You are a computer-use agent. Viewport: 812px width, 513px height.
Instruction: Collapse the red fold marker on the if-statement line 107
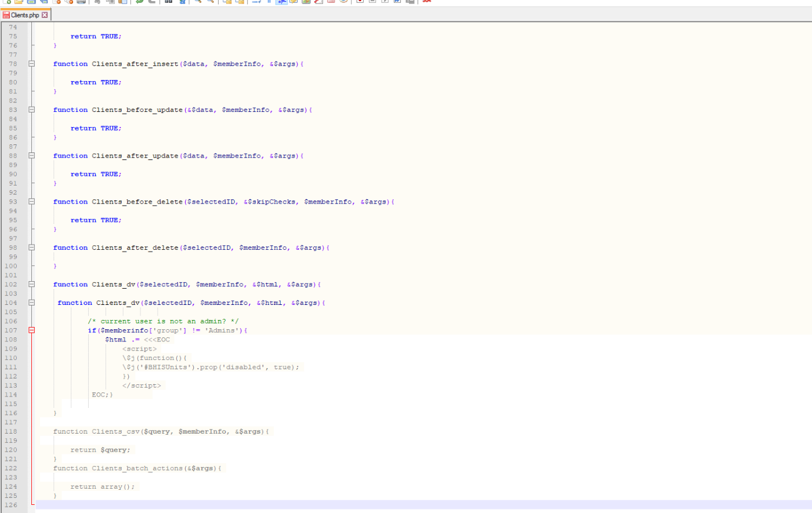point(32,330)
